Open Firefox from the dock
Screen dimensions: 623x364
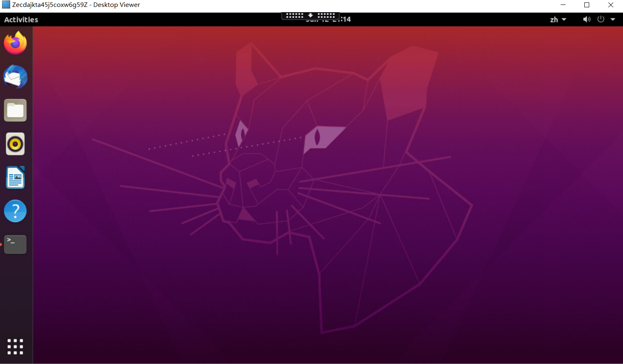15,43
